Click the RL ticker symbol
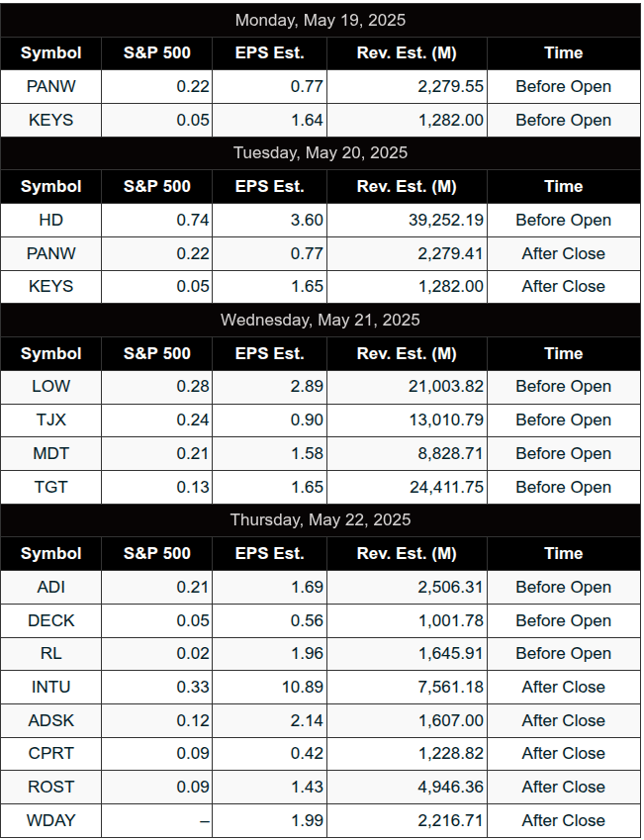 click(x=50, y=653)
